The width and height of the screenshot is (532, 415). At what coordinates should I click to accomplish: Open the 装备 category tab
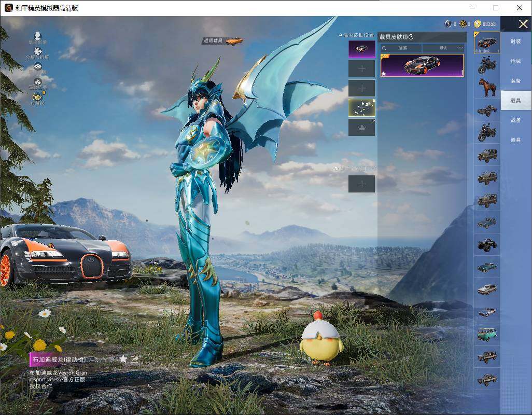[x=515, y=81]
